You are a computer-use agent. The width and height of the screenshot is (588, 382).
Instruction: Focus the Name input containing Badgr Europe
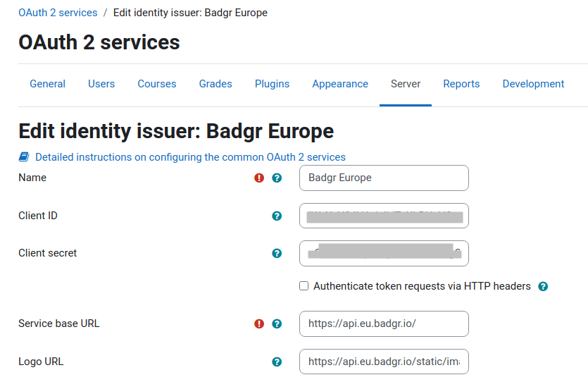point(384,178)
